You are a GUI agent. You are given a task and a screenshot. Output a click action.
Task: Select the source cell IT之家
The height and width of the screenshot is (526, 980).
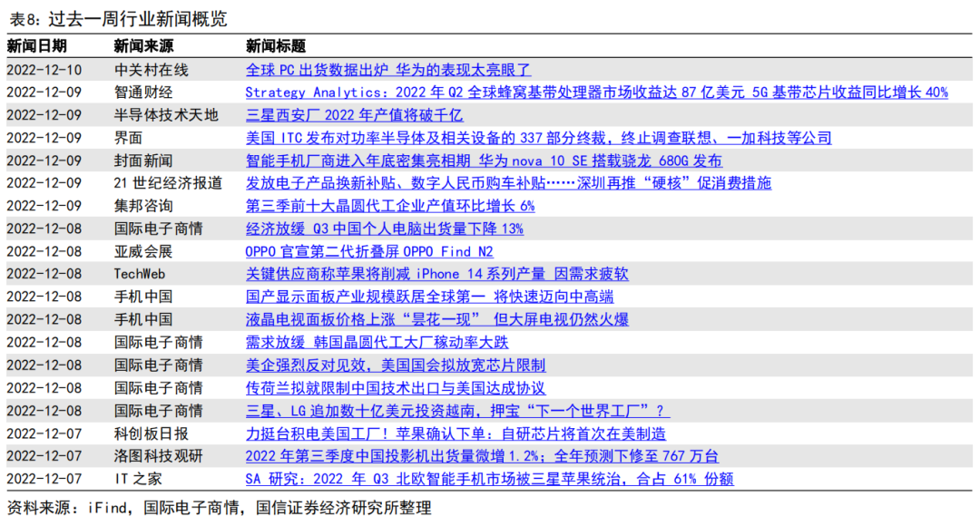point(138,479)
